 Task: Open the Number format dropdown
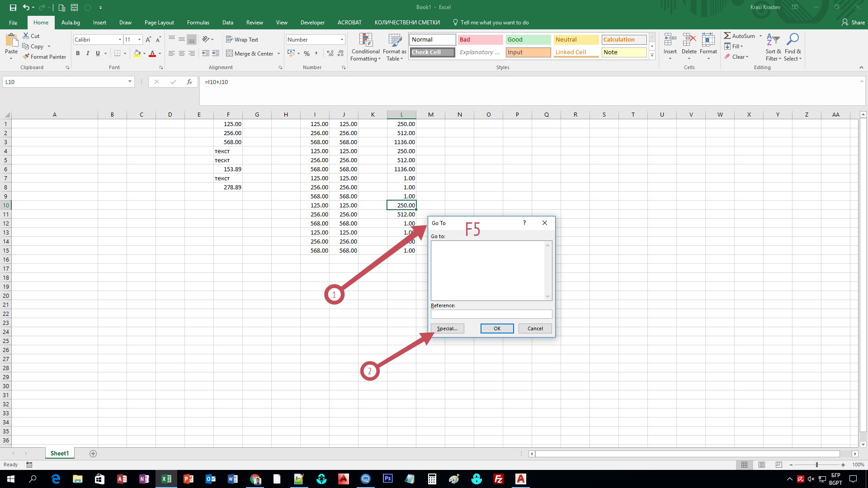point(342,39)
